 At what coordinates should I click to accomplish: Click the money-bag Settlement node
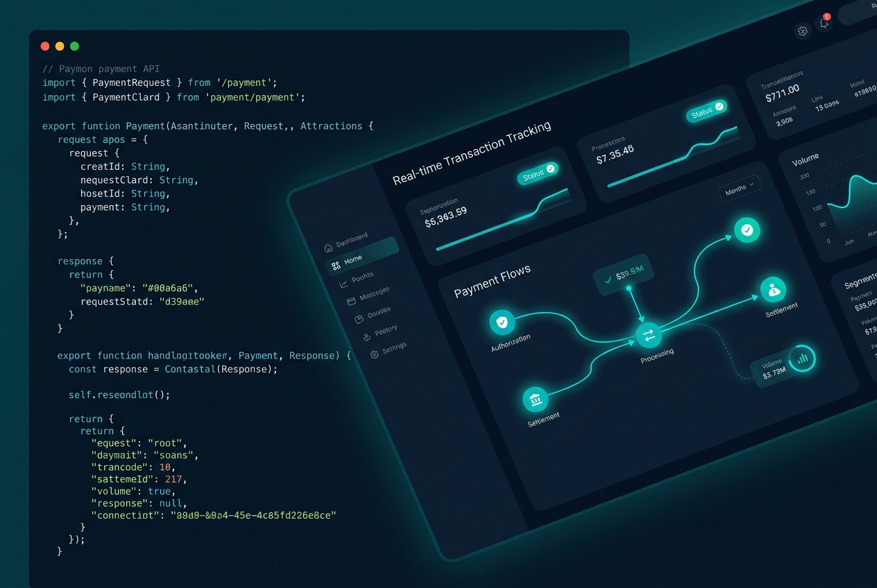[x=773, y=291]
